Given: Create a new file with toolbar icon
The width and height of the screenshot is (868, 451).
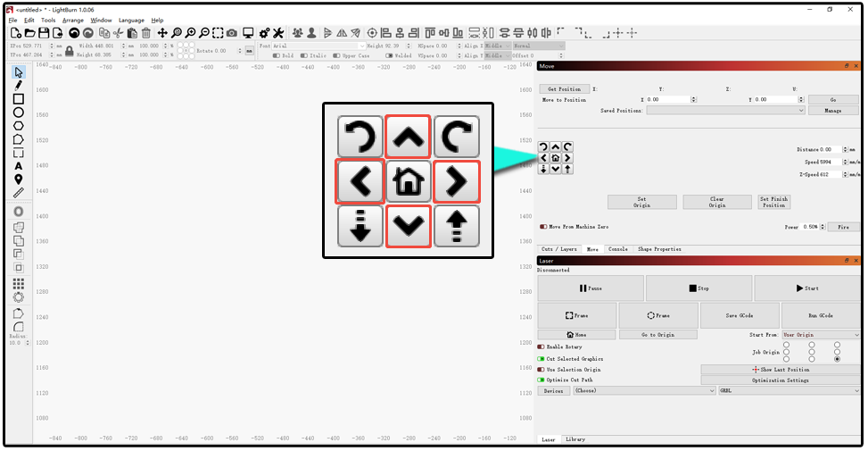Looking at the screenshot, I should point(16,33).
